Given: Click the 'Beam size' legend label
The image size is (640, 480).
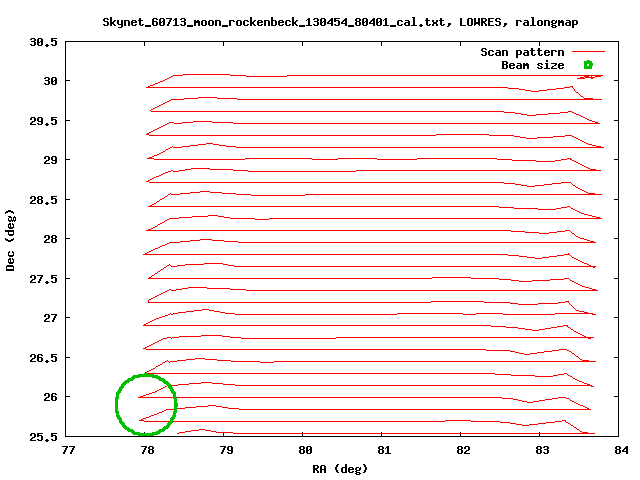Looking at the screenshot, I should 533,65.
